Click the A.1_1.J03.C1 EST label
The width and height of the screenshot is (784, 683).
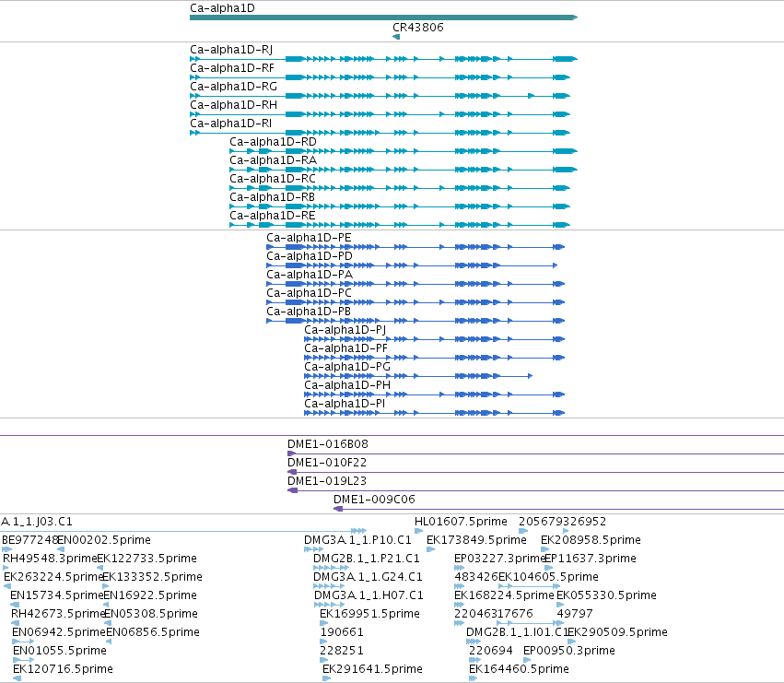point(37,522)
